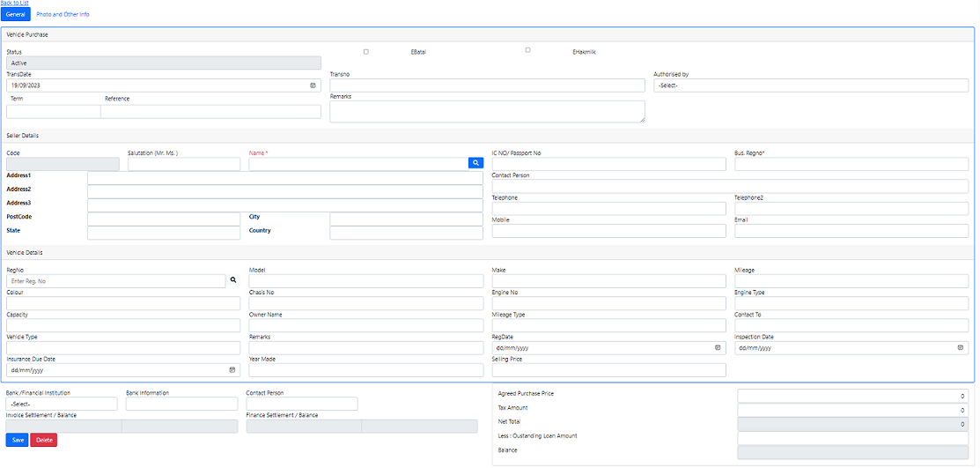The image size is (980, 468).
Task: Click the Back to List link
Action: [x=14, y=4]
